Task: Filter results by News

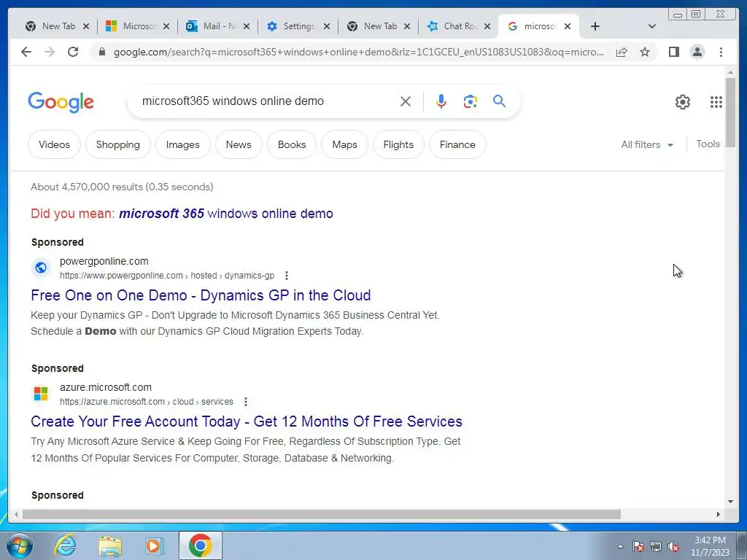Action: 239,145
